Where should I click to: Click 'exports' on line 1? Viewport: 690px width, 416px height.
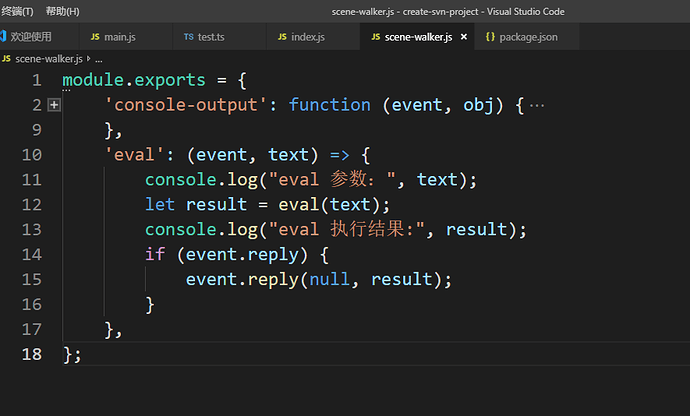pos(170,80)
